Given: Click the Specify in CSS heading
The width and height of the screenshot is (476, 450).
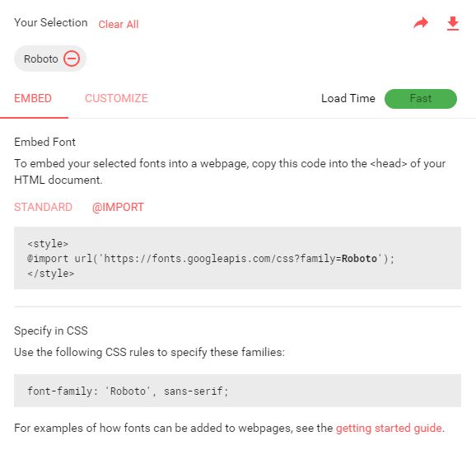Looking at the screenshot, I should [51, 330].
